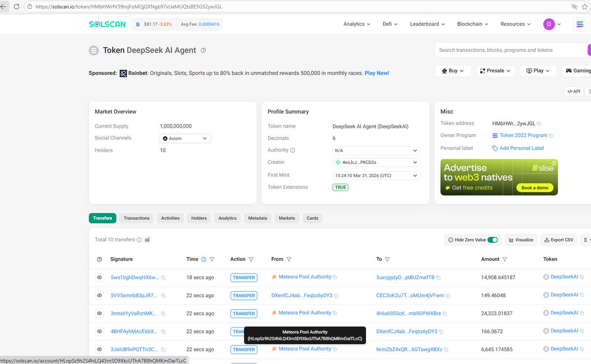The image size is (591, 364).
Task: Select the Transfers tab
Action: [x=102, y=218]
